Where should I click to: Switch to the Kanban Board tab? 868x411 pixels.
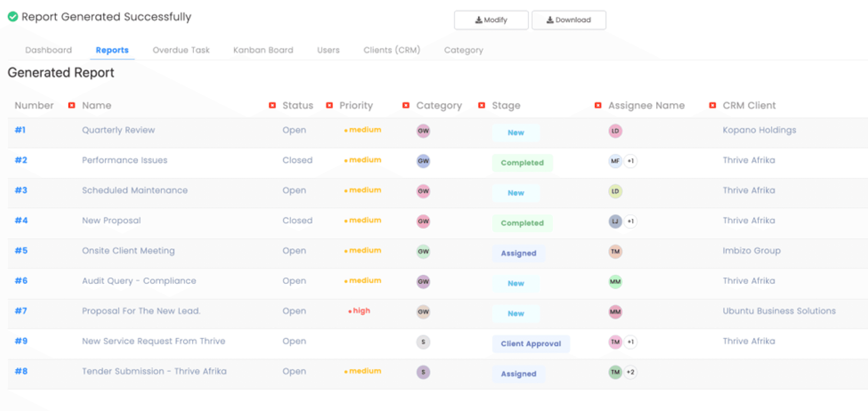coord(263,50)
